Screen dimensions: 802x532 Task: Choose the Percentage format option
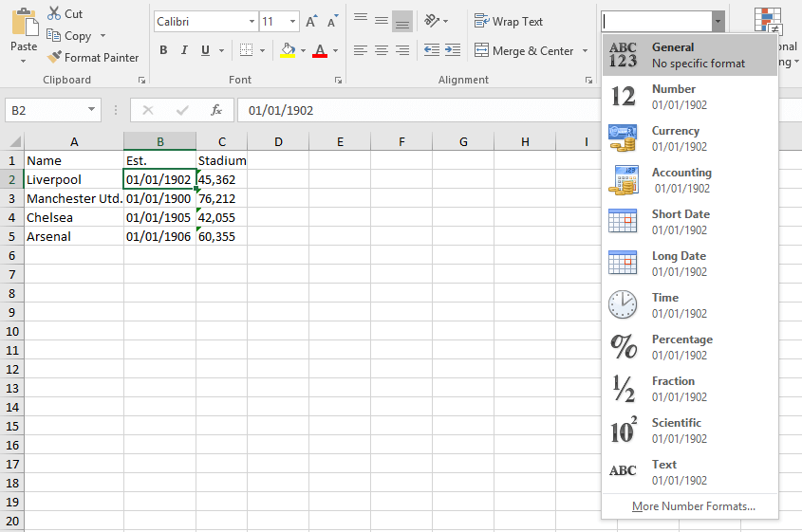690,347
